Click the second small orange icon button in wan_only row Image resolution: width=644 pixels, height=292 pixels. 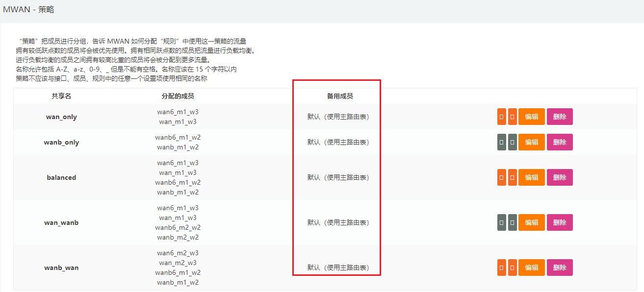512,117
